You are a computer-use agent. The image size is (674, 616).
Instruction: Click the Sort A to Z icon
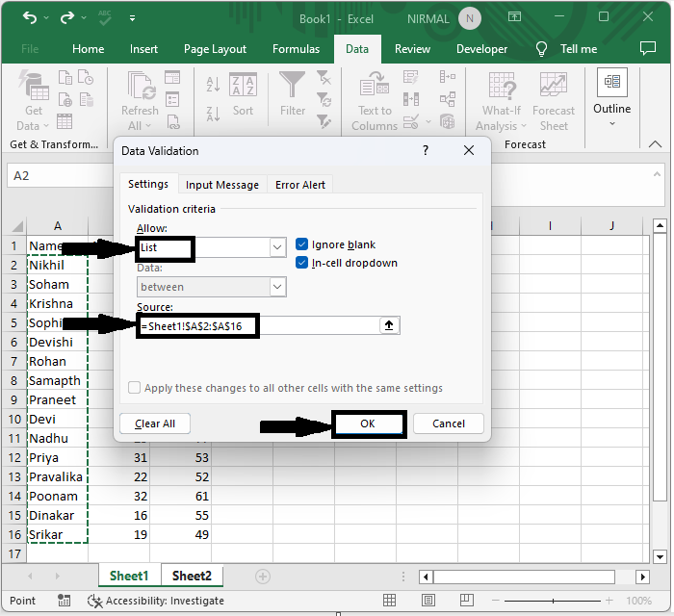(213, 84)
